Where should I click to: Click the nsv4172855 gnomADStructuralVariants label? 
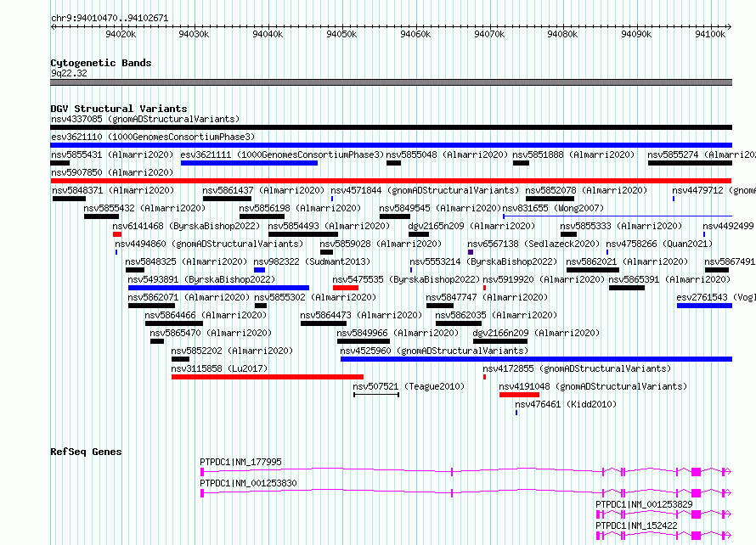tap(577, 368)
